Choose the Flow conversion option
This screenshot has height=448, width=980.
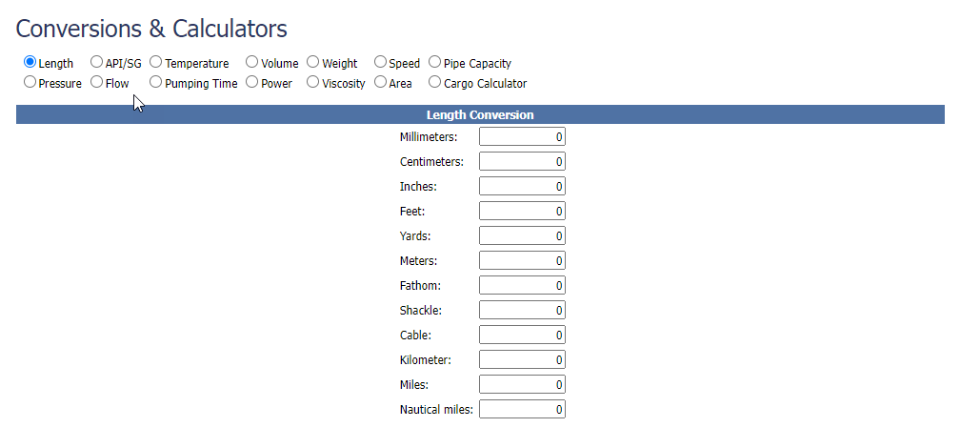96,83
